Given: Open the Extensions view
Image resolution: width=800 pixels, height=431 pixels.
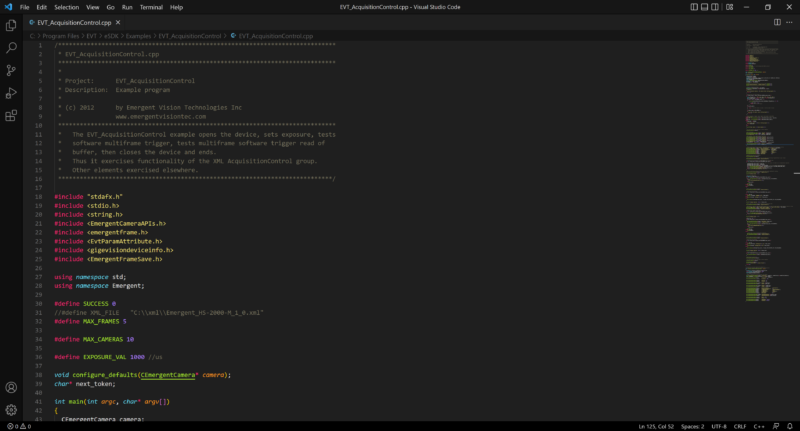Looking at the screenshot, I should [11, 116].
